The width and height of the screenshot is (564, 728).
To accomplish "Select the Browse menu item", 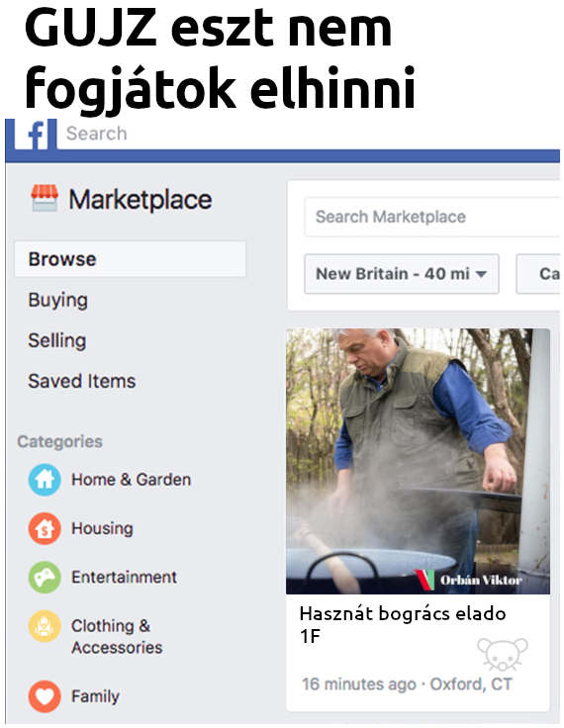I will (130, 259).
